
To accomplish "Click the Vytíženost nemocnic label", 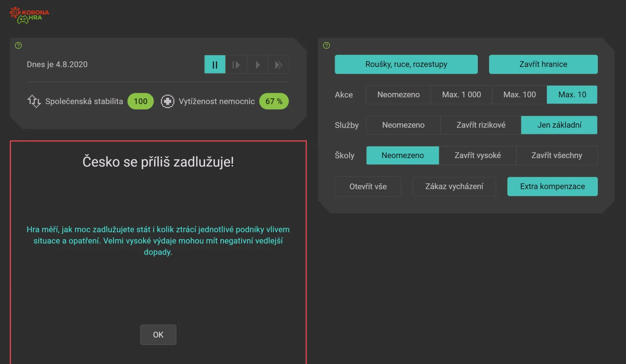I will pyautogui.click(x=217, y=102).
